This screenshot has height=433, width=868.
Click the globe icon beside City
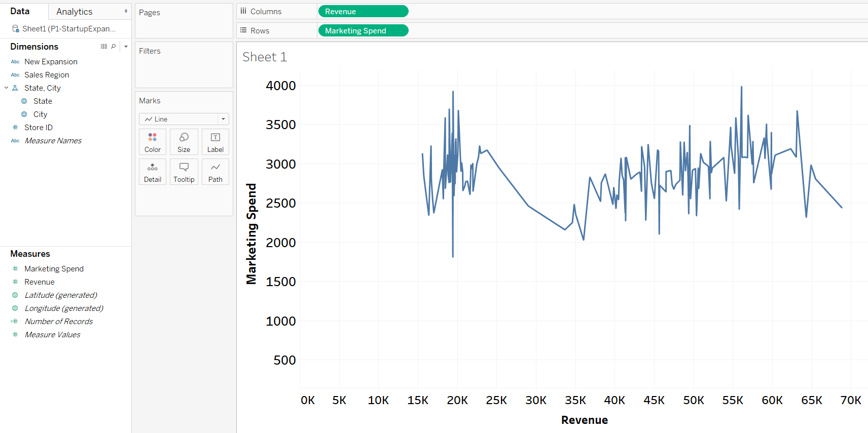point(24,114)
